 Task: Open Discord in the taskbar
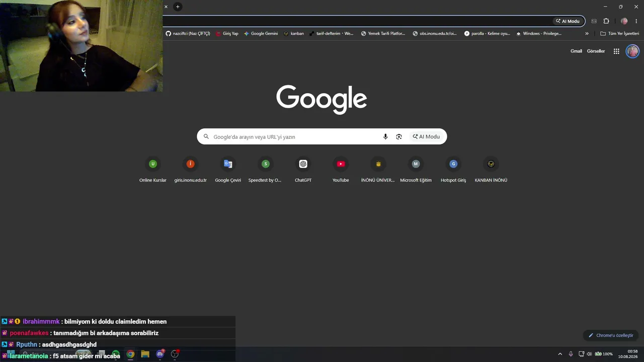(x=160, y=354)
